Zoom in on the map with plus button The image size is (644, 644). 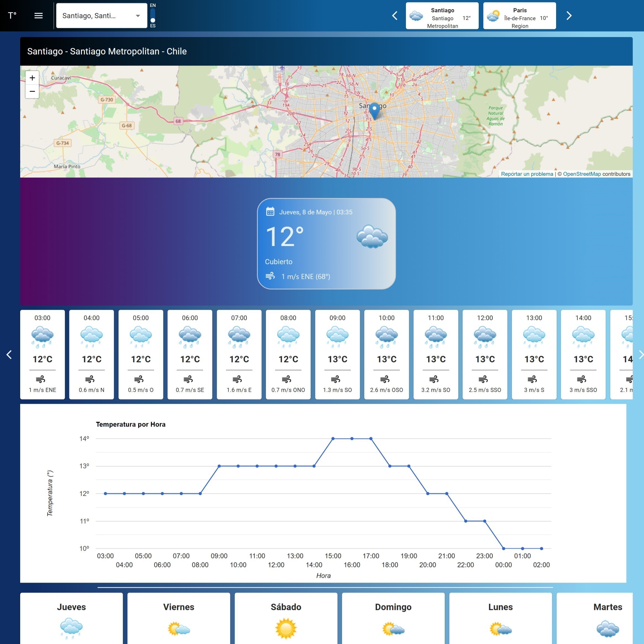32,78
